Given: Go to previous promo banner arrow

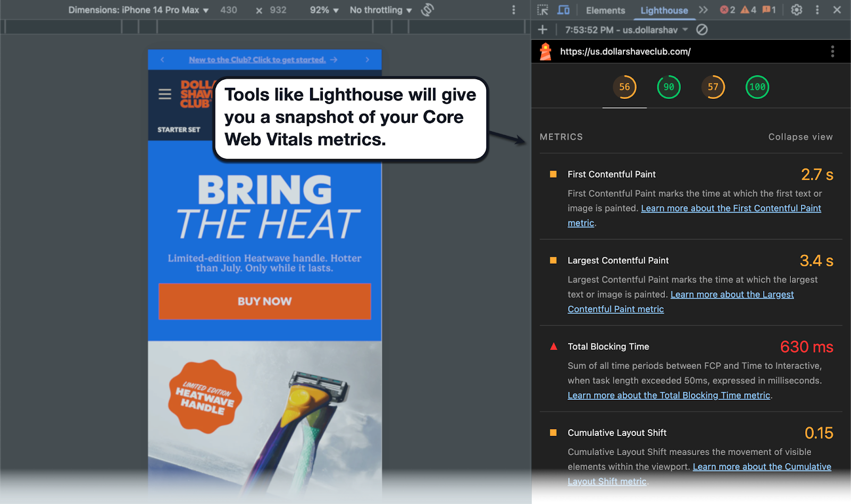Looking at the screenshot, I should point(162,60).
